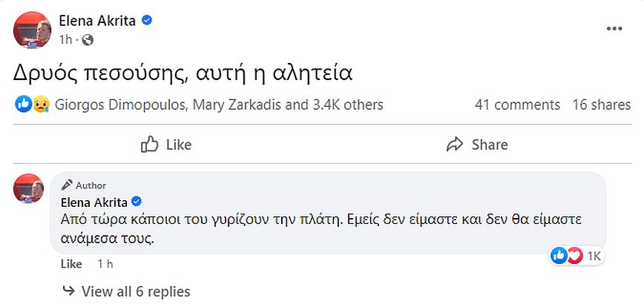This screenshot has height=304, width=644.
Task: Like the comment by Elena Akrita
Action: click(70, 264)
